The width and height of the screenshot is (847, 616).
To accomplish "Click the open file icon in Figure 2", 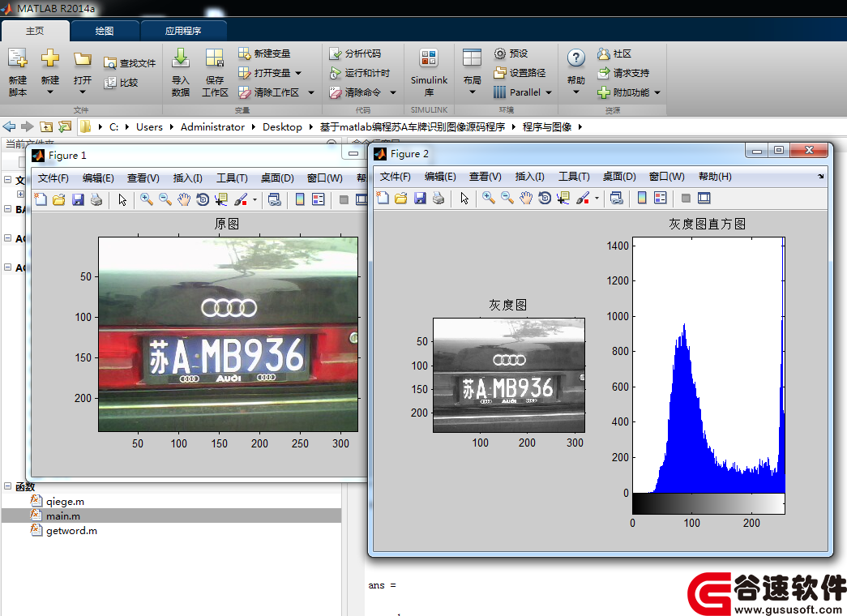I will click(x=401, y=199).
